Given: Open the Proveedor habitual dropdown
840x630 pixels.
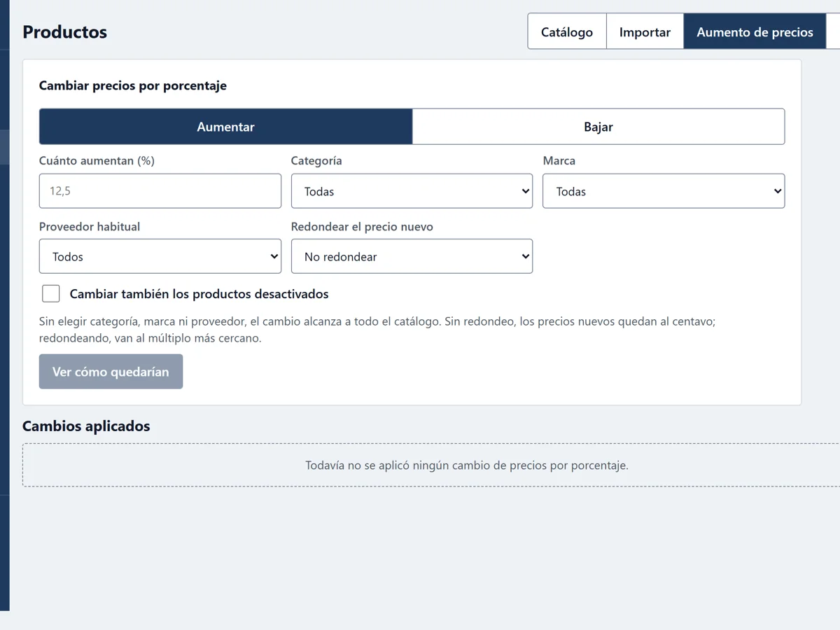Looking at the screenshot, I should [x=160, y=256].
